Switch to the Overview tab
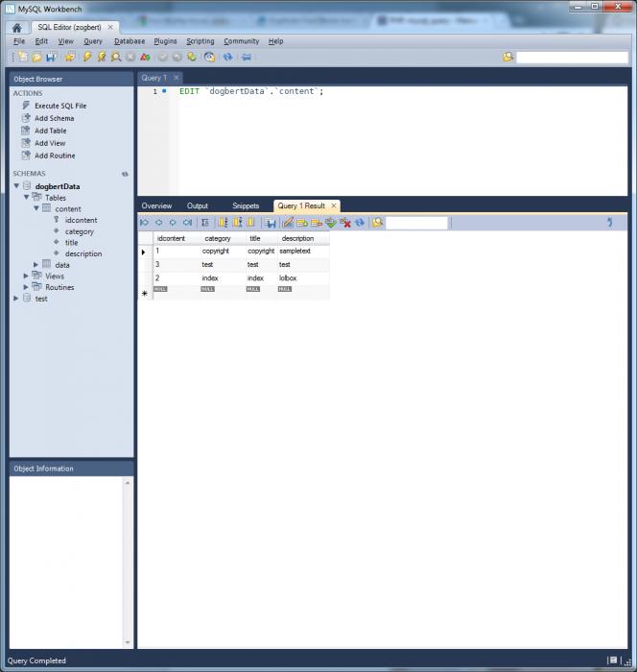This screenshot has width=637, height=672. (156, 205)
